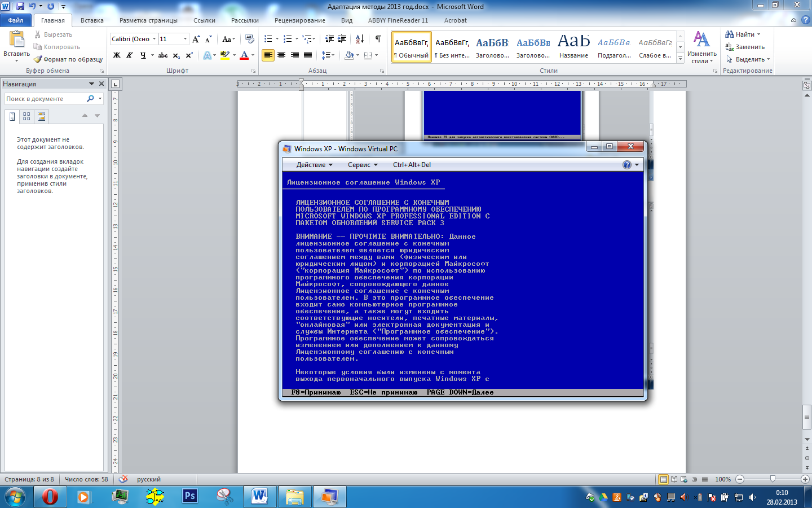The height and width of the screenshot is (508, 812).
Task: Click the search magnifier in the Navigation pane
Action: pos(90,99)
